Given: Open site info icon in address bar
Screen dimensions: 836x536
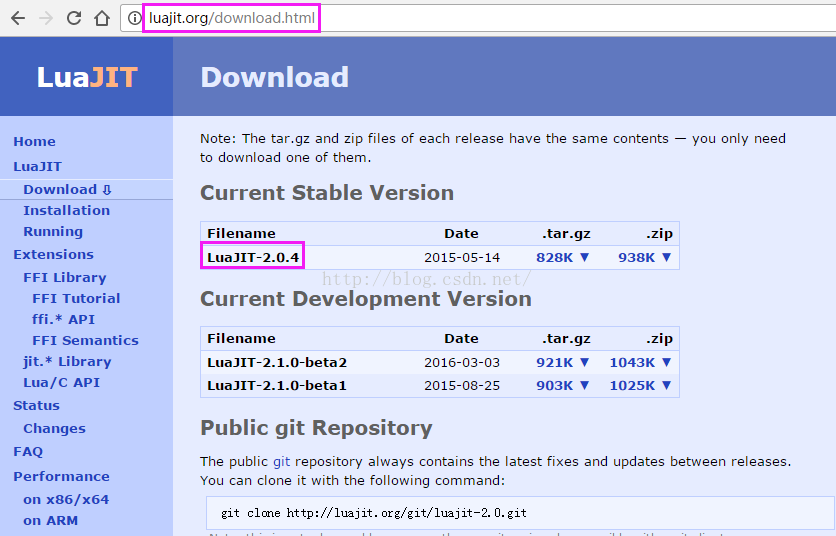Looking at the screenshot, I should 134,18.
